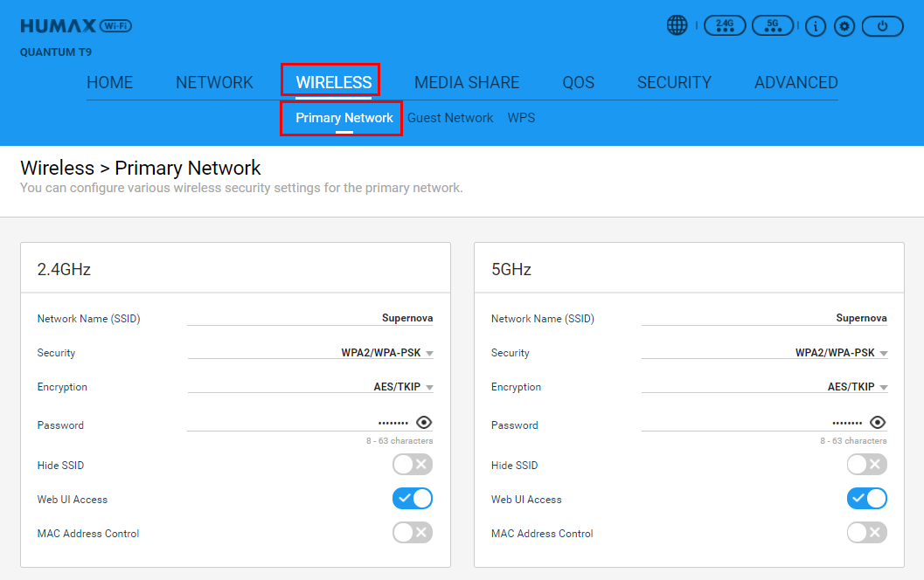The height and width of the screenshot is (580, 924).
Task: Click the HUMAX Wi-Fi logo
Action: coord(76,26)
